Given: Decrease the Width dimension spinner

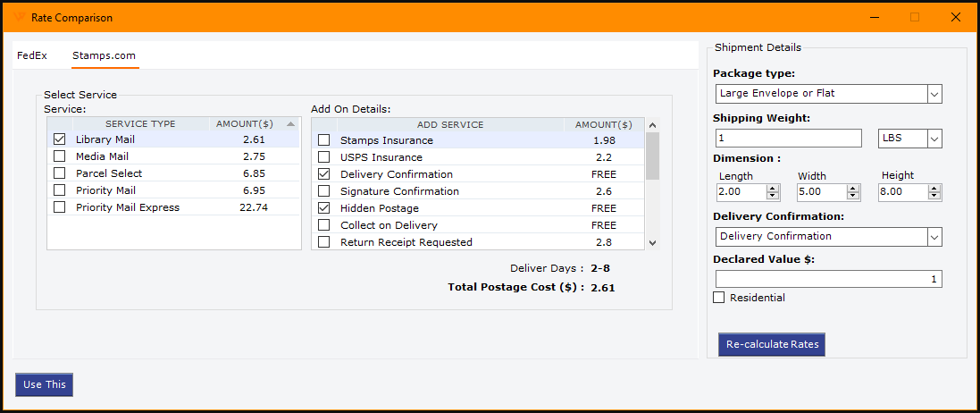Looking at the screenshot, I should tap(853, 197).
